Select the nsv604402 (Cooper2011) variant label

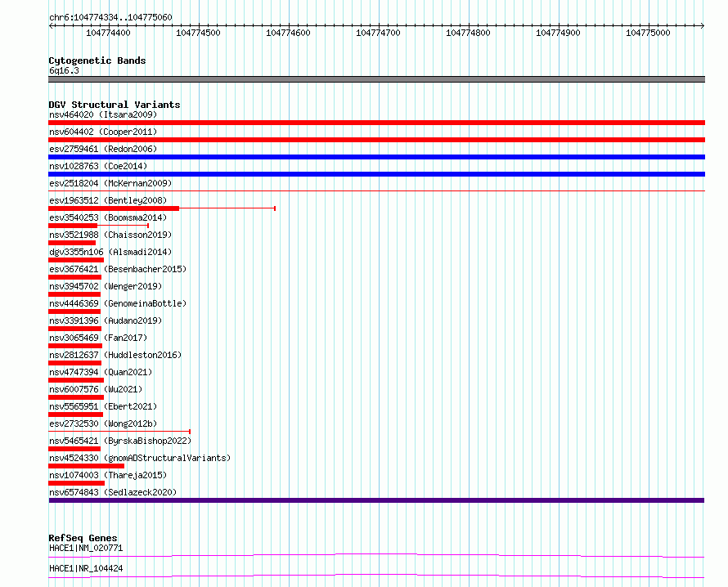(103, 132)
